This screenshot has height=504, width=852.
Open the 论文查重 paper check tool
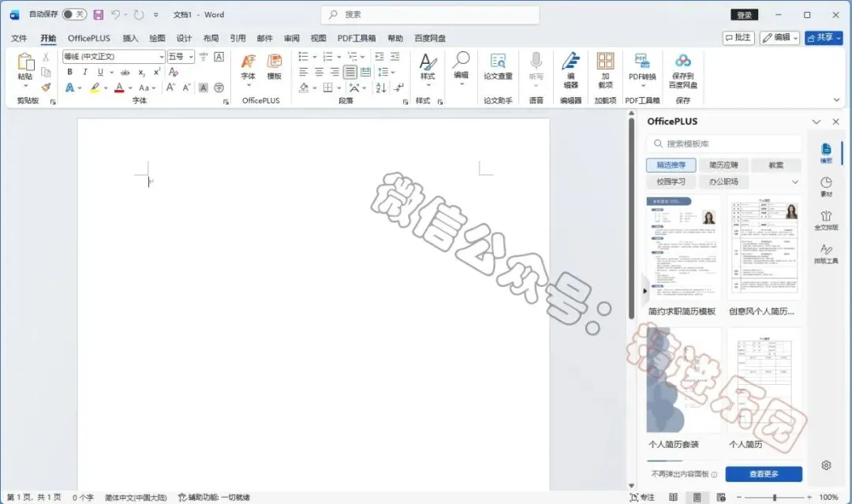tap(498, 67)
